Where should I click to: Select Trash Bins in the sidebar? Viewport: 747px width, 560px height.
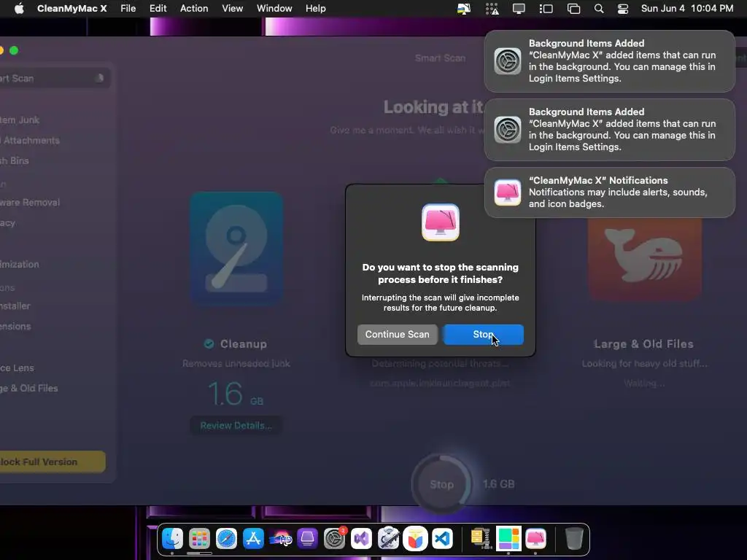[x=15, y=160]
